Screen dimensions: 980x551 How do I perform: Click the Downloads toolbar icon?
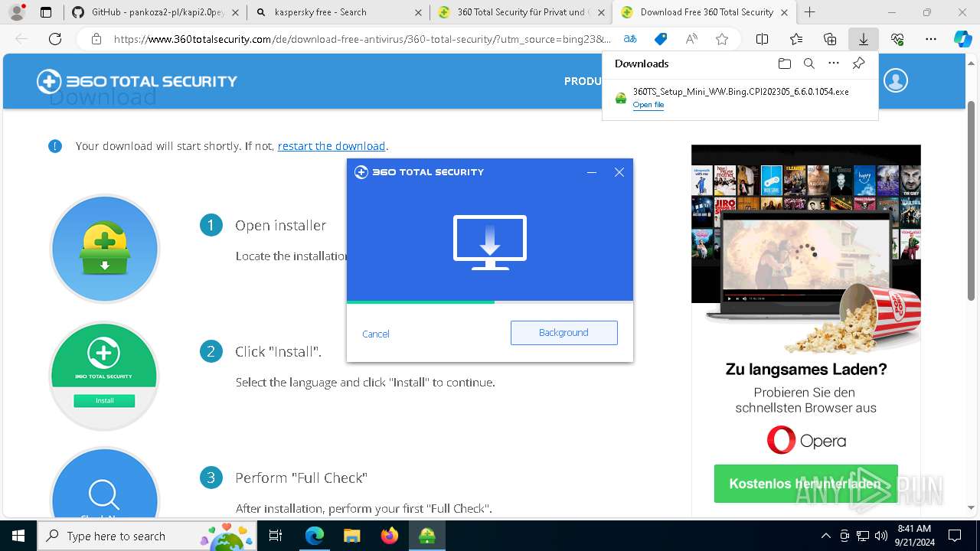click(864, 39)
